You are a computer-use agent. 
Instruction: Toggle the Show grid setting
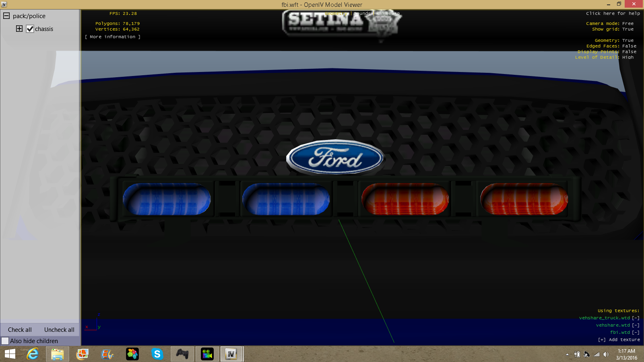tap(627, 29)
